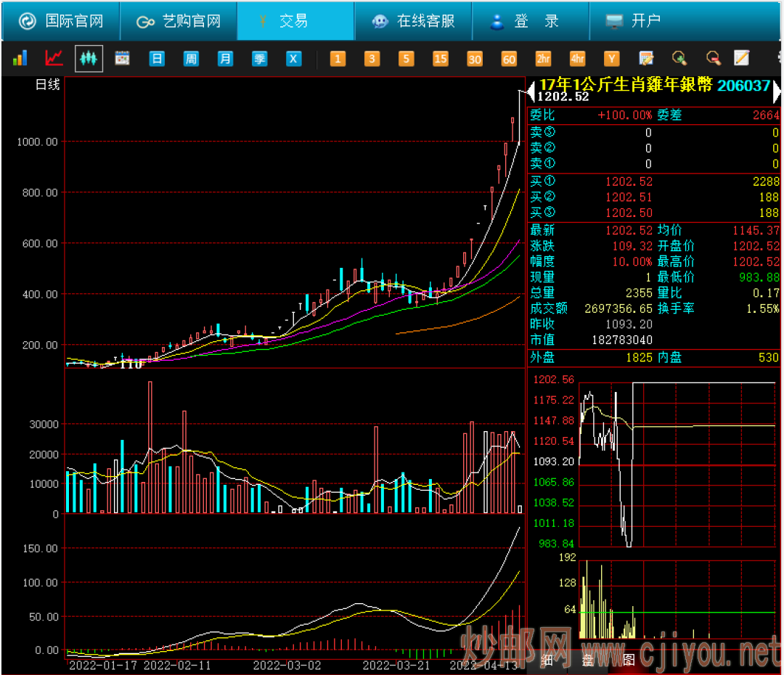The height and width of the screenshot is (675, 784).
Task: Switch to the red line trend chart
Action: tap(54, 58)
